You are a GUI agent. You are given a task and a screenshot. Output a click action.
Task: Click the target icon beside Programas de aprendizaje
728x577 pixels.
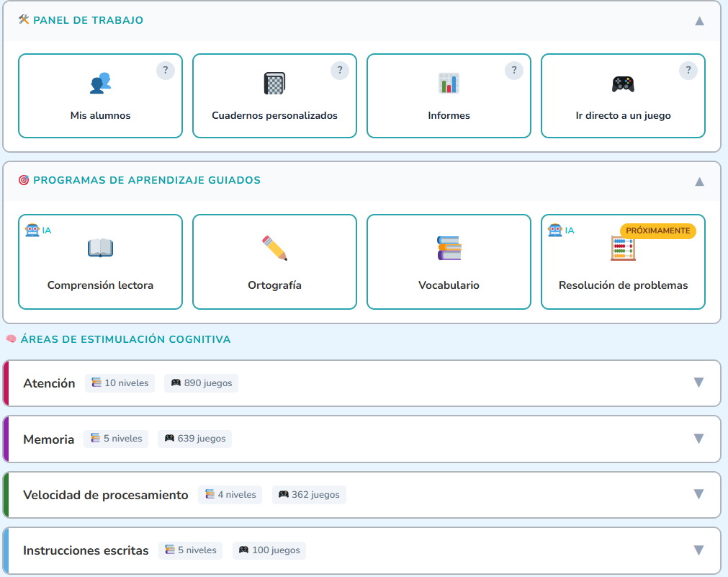[x=24, y=180]
